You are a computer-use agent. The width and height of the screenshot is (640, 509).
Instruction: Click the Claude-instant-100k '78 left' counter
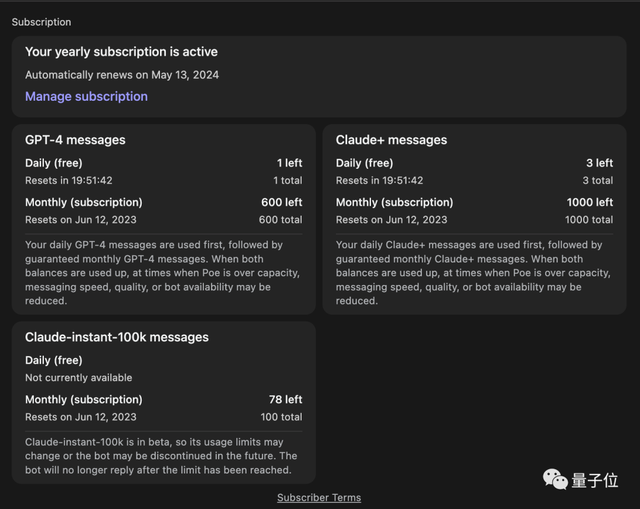(285, 399)
